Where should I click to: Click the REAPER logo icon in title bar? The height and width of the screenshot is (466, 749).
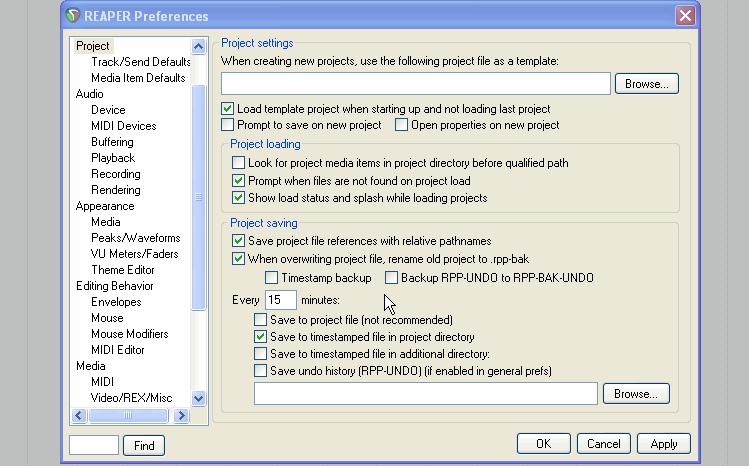74,16
